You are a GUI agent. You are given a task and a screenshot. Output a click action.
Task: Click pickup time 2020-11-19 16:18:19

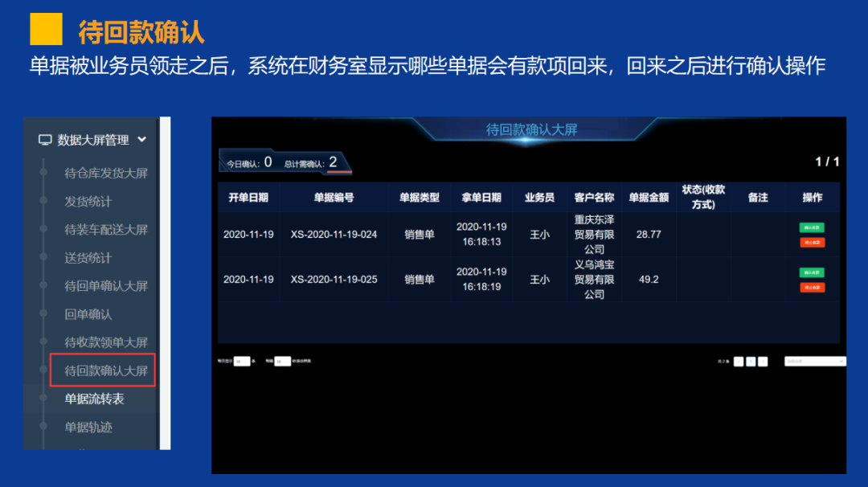pos(481,280)
